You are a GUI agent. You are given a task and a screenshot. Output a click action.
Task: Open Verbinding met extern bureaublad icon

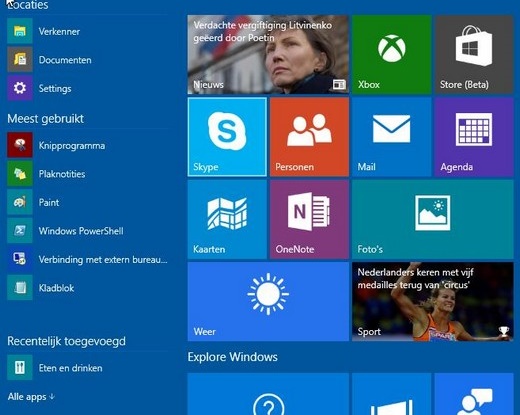coord(20,259)
